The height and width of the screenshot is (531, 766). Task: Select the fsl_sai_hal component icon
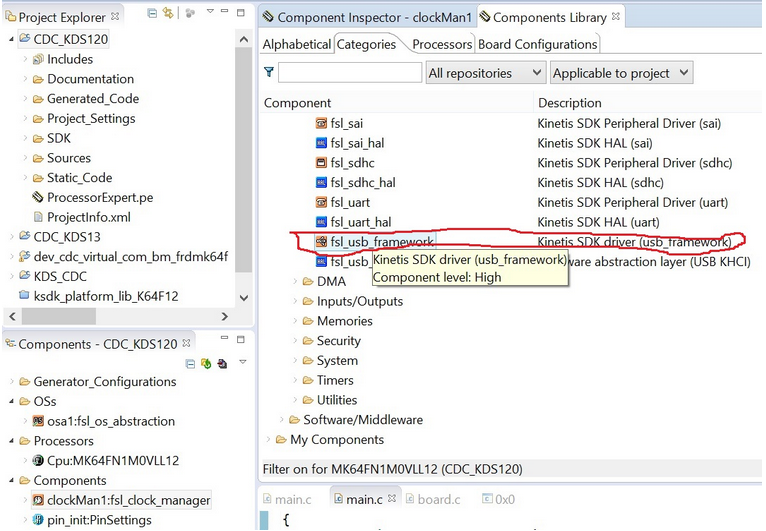click(321, 143)
